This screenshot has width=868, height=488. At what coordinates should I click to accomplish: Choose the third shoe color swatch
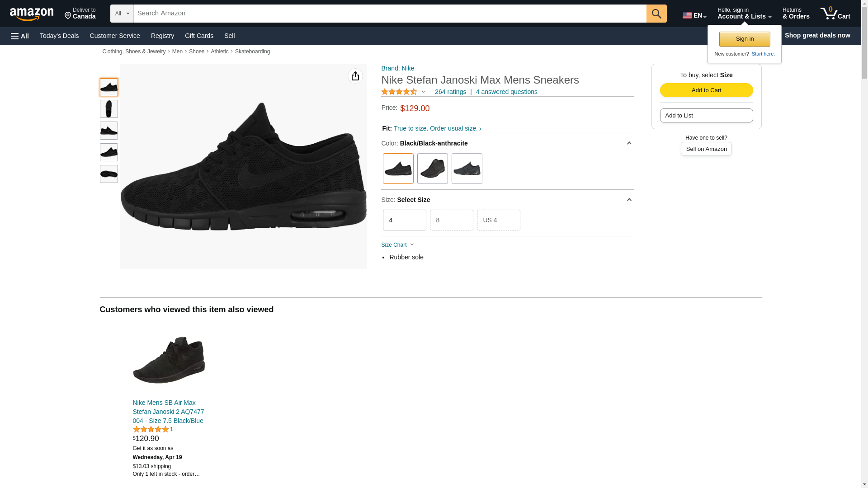click(467, 169)
